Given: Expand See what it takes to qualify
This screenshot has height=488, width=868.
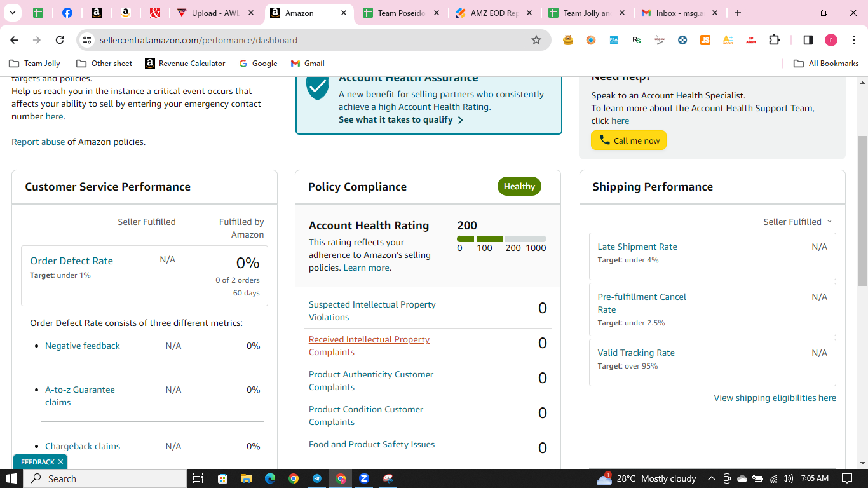Looking at the screenshot, I should pos(401,119).
